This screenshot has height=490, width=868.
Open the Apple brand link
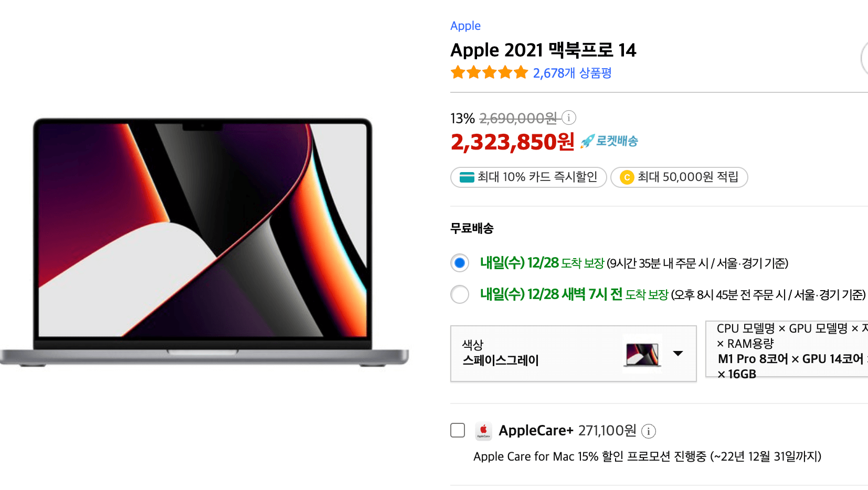465,26
